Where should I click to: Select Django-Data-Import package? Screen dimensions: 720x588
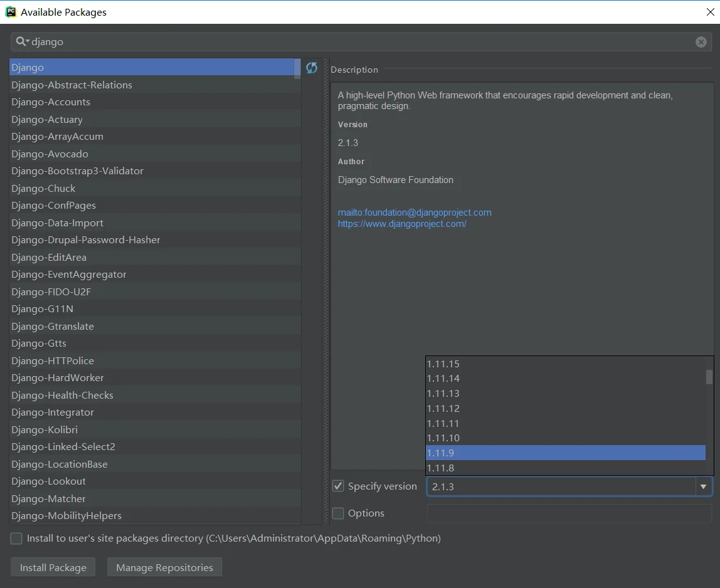pos(155,223)
